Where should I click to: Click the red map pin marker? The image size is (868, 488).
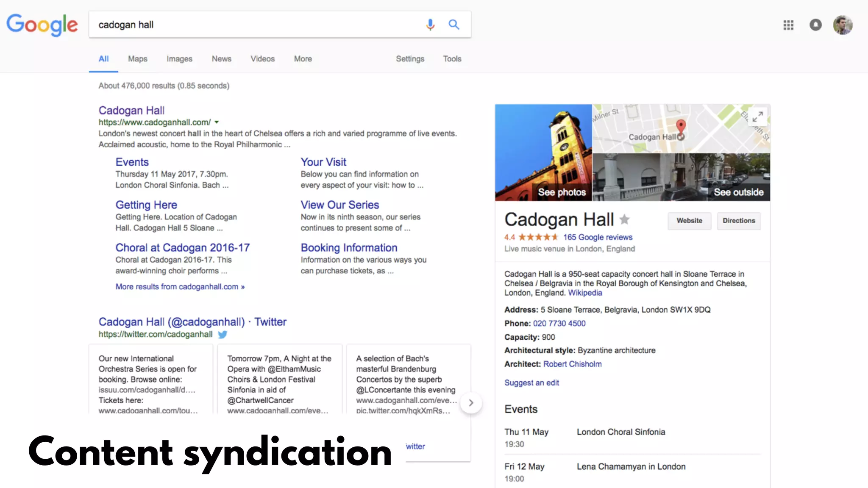pyautogui.click(x=681, y=127)
